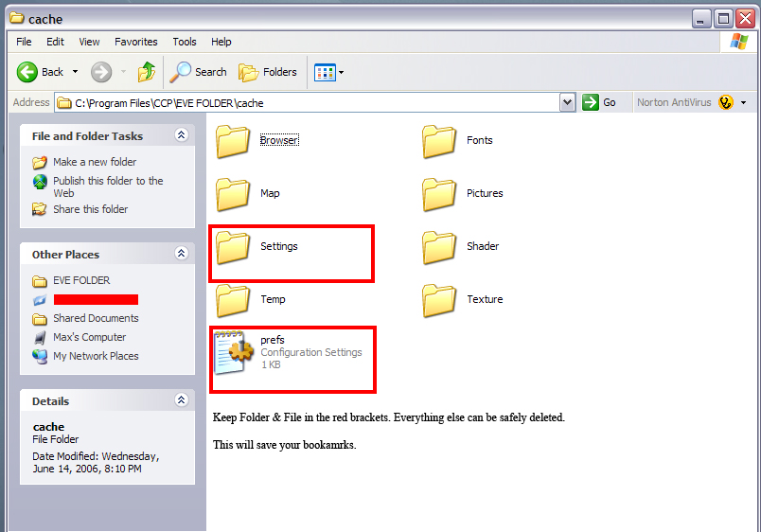Click the My Network Places icon
The height and width of the screenshot is (532, 761).
(x=40, y=356)
